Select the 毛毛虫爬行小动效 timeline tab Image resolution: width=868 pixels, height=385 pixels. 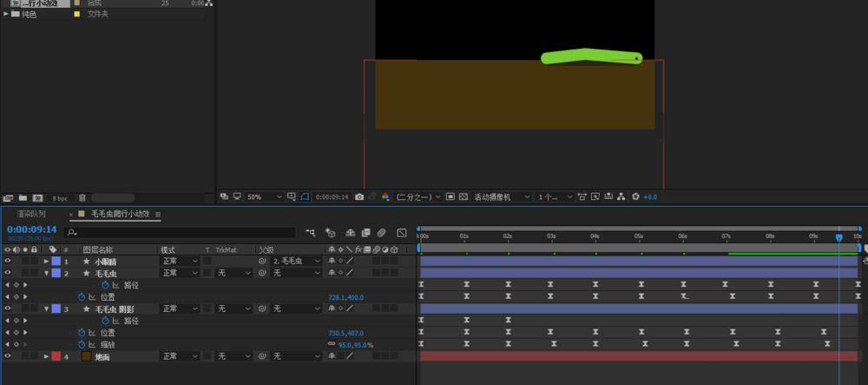tap(120, 214)
